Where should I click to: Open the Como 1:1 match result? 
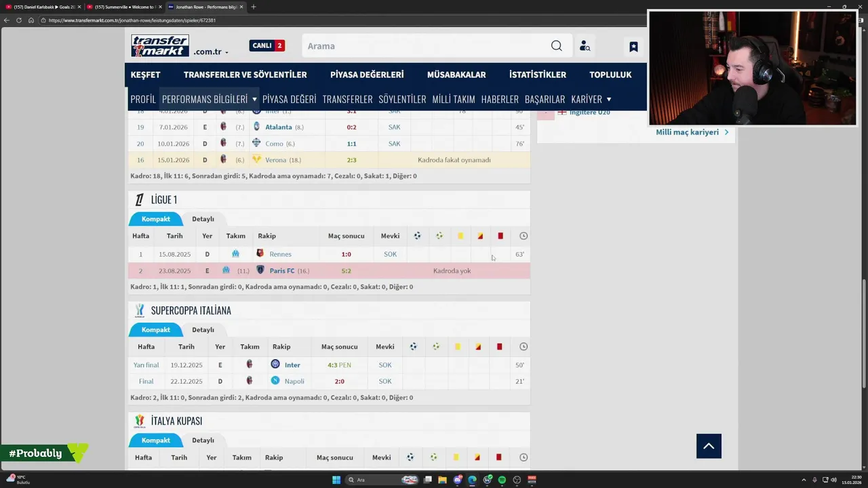[x=351, y=144]
